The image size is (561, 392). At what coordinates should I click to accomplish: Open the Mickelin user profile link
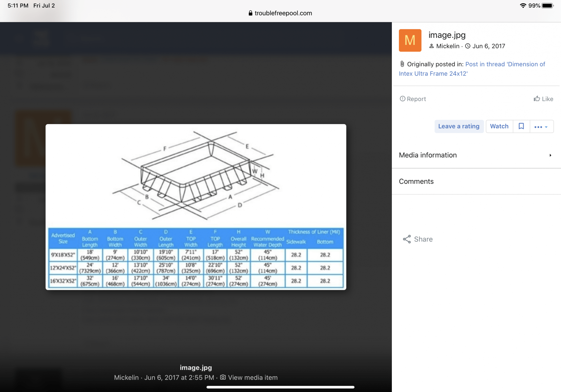point(448,46)
